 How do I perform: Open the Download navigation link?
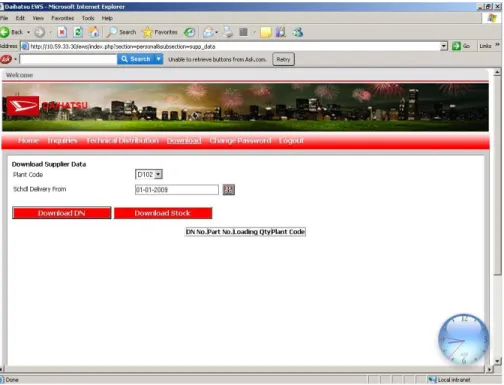click(x=184, y=141)
